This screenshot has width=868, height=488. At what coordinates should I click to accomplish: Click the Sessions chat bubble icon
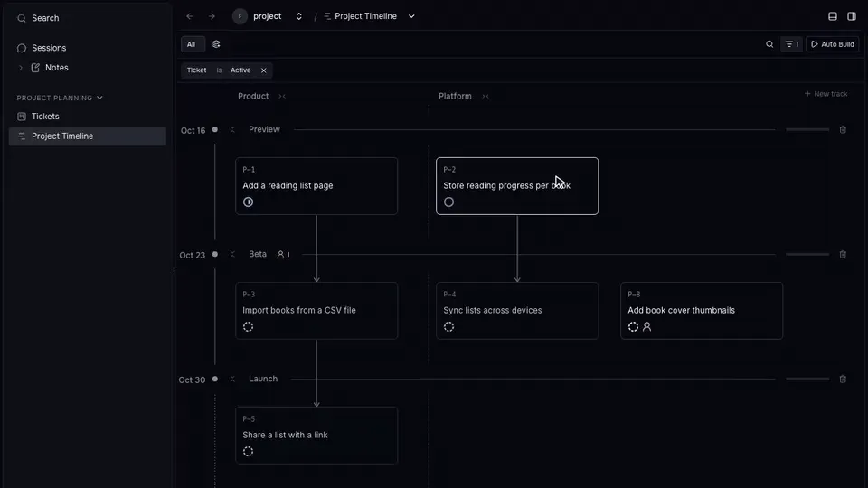click(22, 48)
